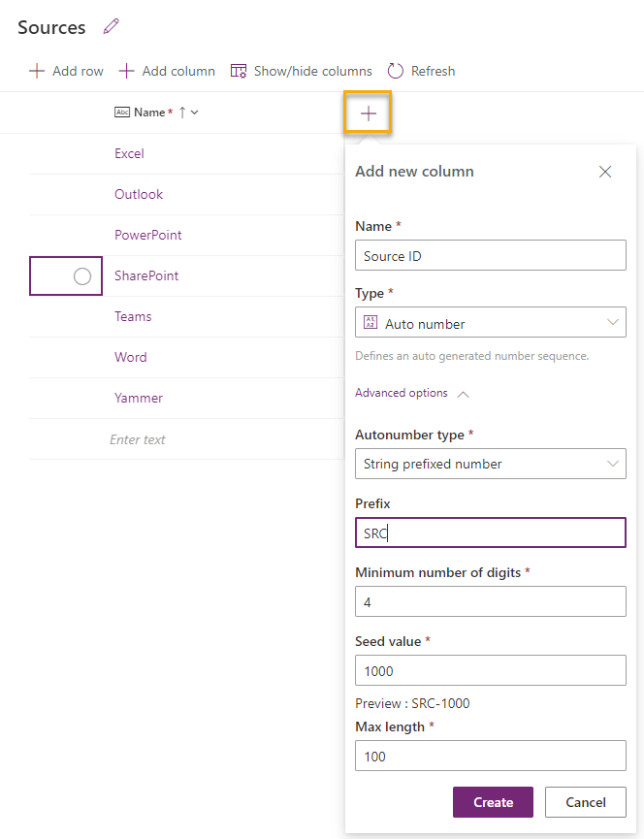Open Show/hide columns
The height and width of the screenshot is (839, 644).
point(301,71)
